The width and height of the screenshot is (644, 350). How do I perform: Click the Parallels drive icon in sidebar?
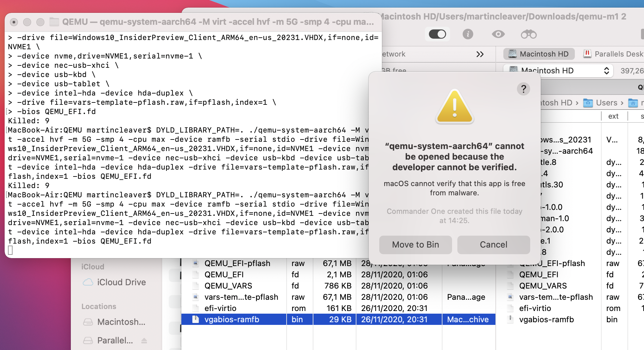point(88,340)
